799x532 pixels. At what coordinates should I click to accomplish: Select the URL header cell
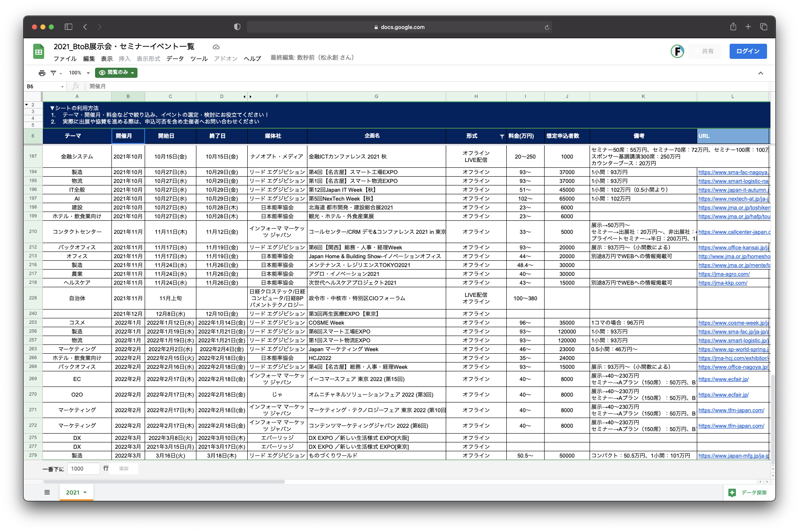pyautogui.click(x=733, y=136)
